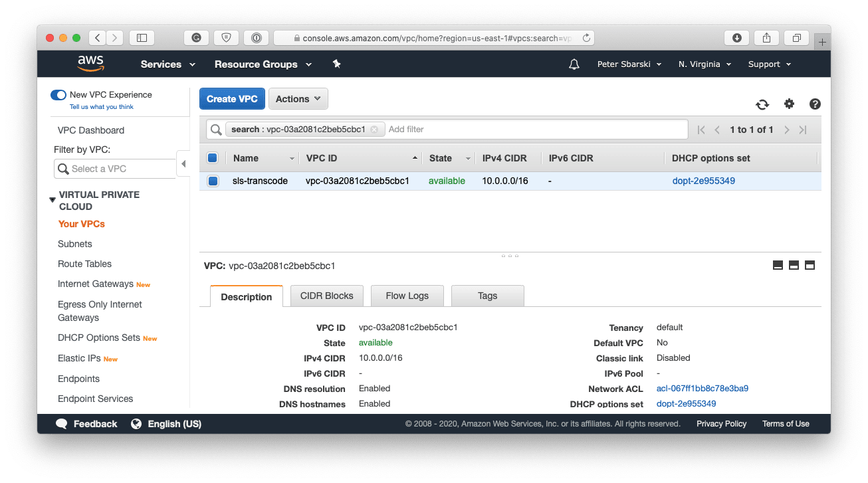Go to last page of results
The height and width of the screenshot is (483, 868).
tap(803, 130)
